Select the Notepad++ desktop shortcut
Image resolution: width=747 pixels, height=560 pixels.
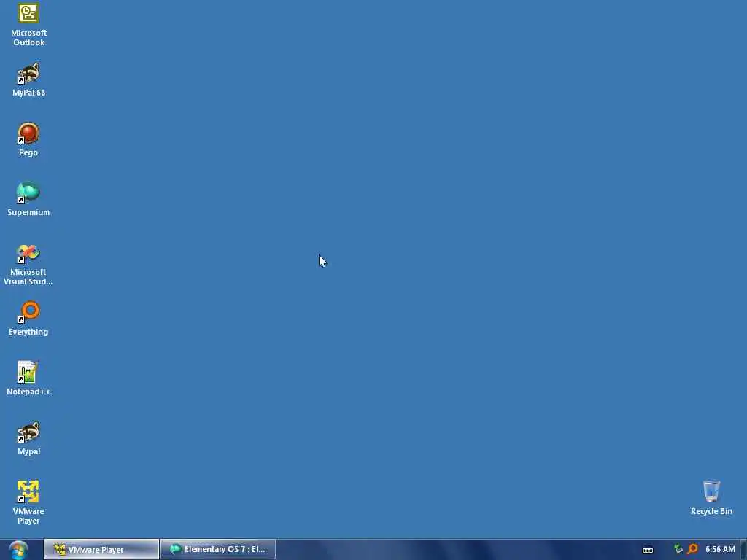(x=28, y=378)
